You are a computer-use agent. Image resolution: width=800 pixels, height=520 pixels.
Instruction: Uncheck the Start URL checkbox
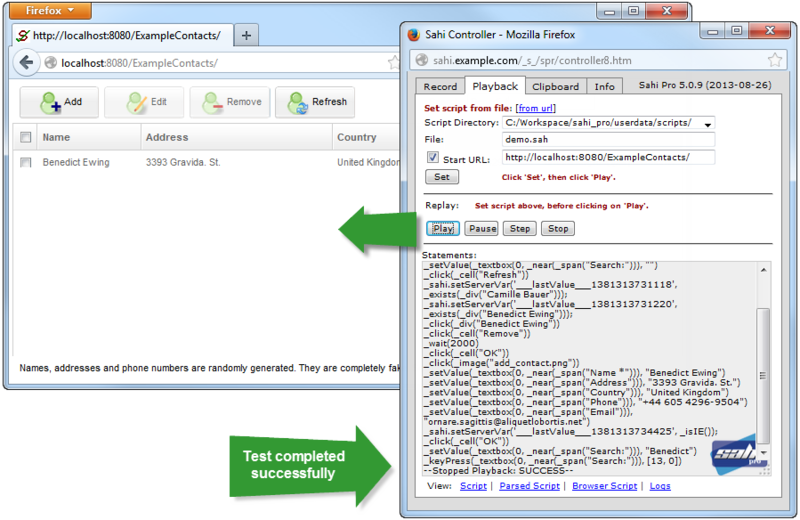(433, 157)
